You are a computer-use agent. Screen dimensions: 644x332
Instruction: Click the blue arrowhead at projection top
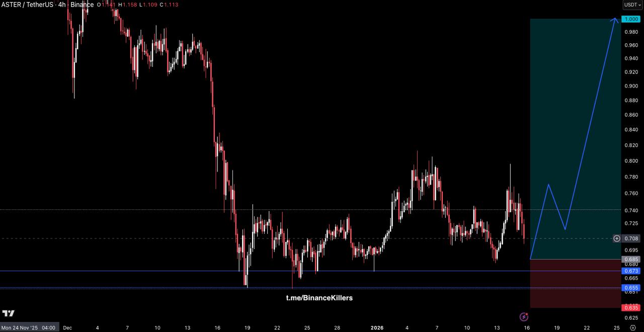(615, 20)
